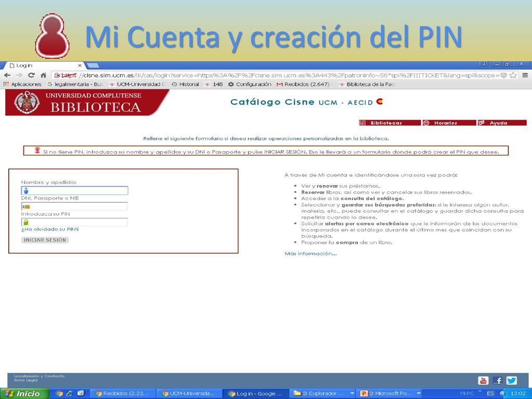Switch to Log in - Google taskbar window
Viewport: 532px width, 399px height.
click(x=256, y=394)
